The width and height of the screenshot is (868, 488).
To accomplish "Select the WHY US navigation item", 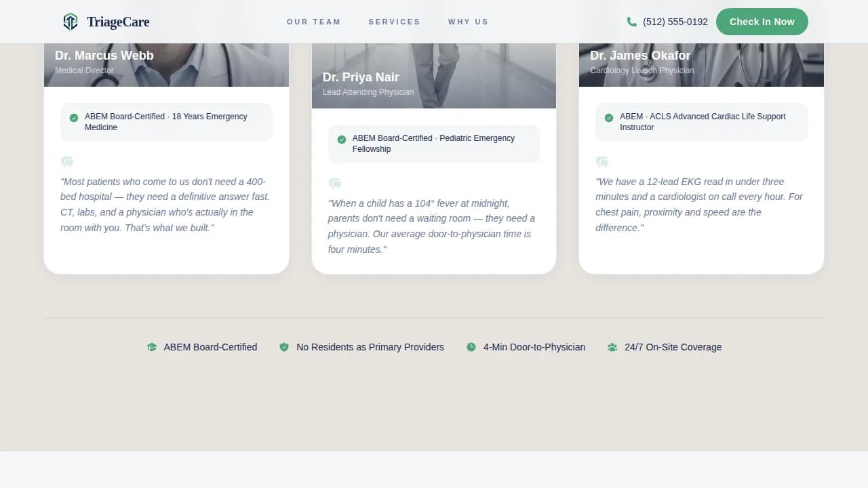I will tap(468, 21).
